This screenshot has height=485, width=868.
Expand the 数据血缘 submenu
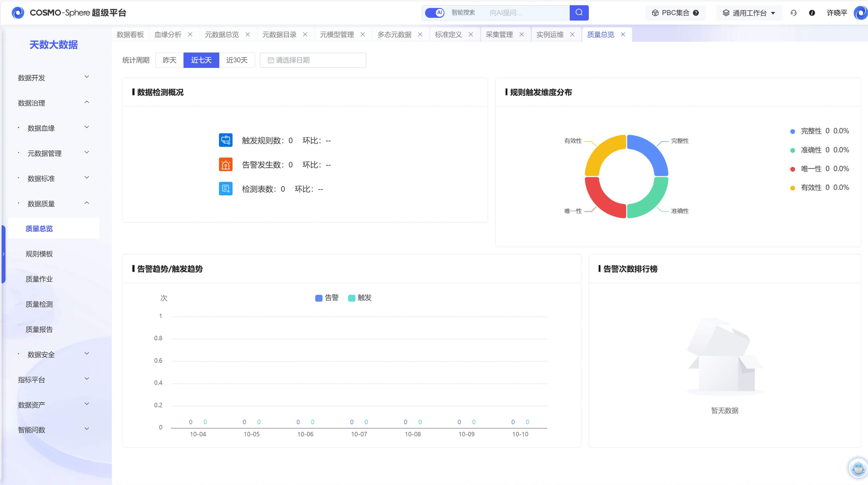pyautogui.click(x=53, y=128)
